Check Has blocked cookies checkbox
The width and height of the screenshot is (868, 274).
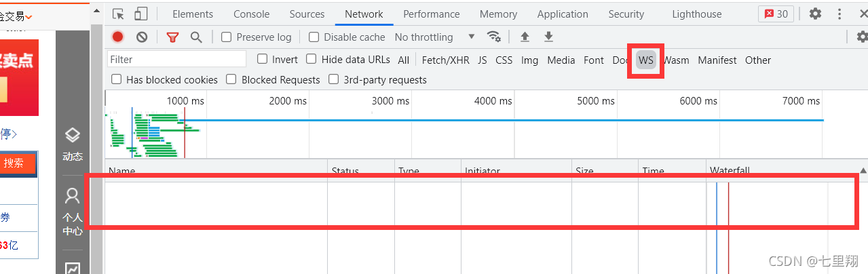116,79
